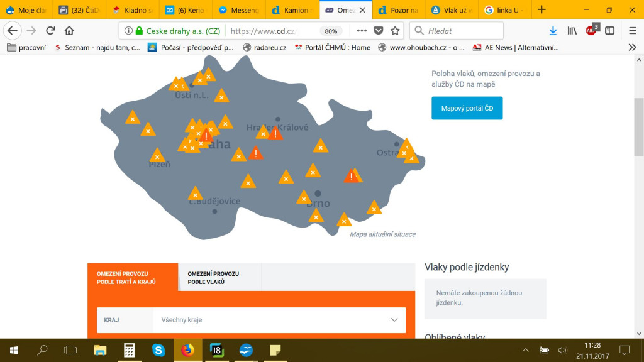Click the 'Mapový portál ČD' button
Image resolution: width=644 pixels, height=362 pixels.
pyautogui.click(x=467, y=108)
